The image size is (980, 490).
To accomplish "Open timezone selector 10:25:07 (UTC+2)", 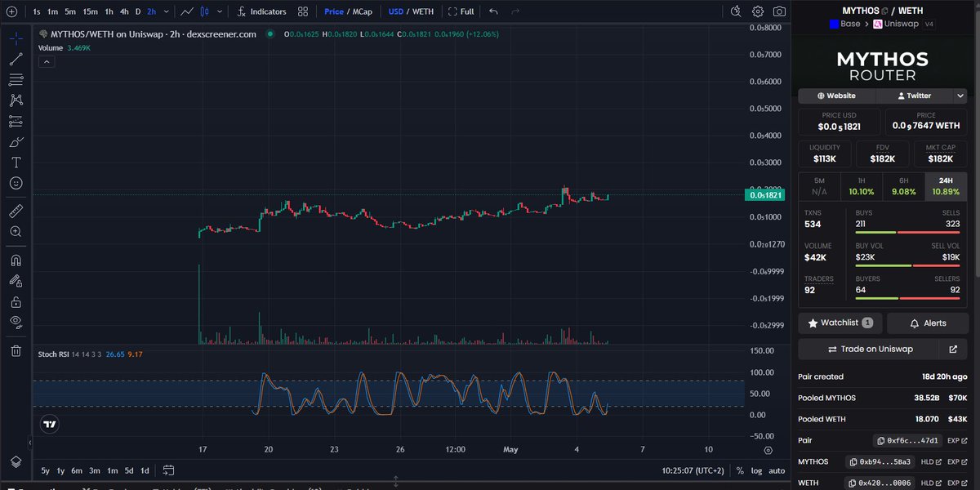I will (x=693, y=470).
